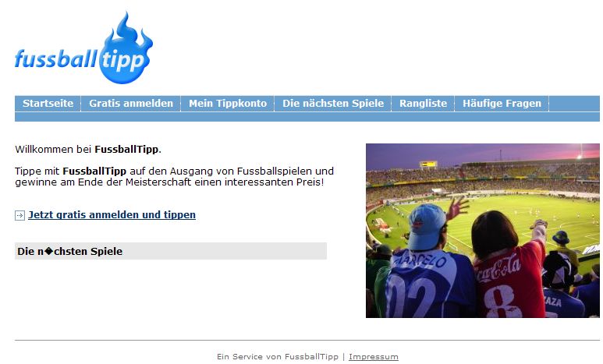The image size is (603, 364).
Task: Click the gray Die nächsten Spiele section heading
Action: point(171,251)
